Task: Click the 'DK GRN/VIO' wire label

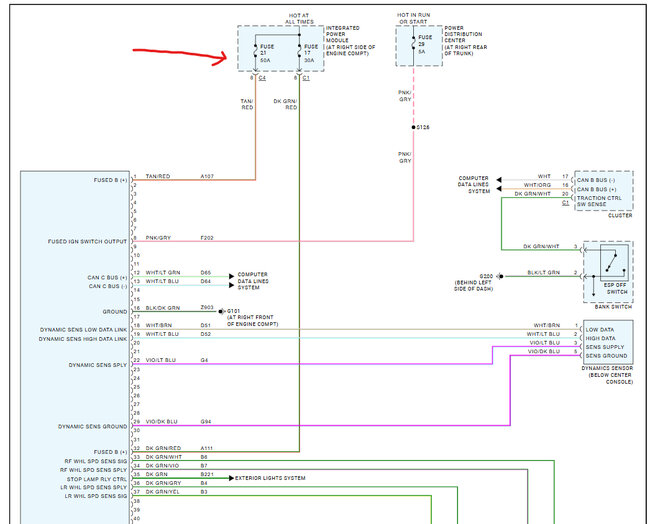Action: point(162,466)
